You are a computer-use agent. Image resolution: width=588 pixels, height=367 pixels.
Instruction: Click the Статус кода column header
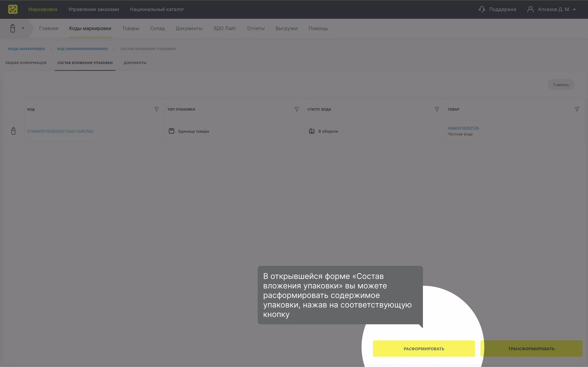tap(319, 109)
